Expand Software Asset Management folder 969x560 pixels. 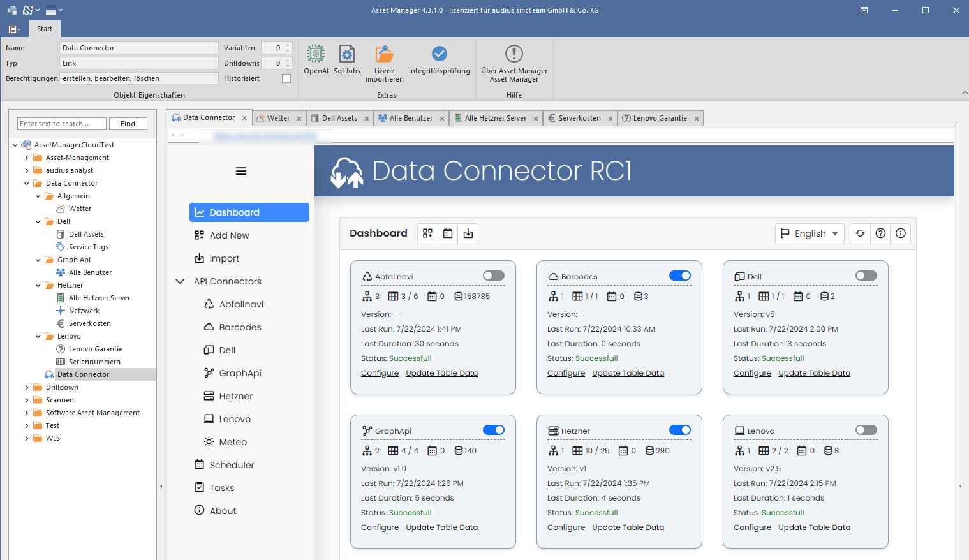[27, 413]
